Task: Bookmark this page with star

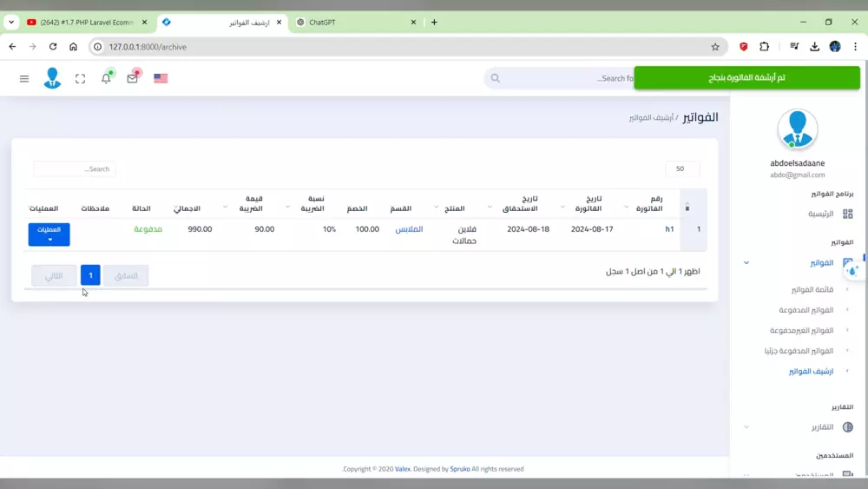Action: click(715, 47)
